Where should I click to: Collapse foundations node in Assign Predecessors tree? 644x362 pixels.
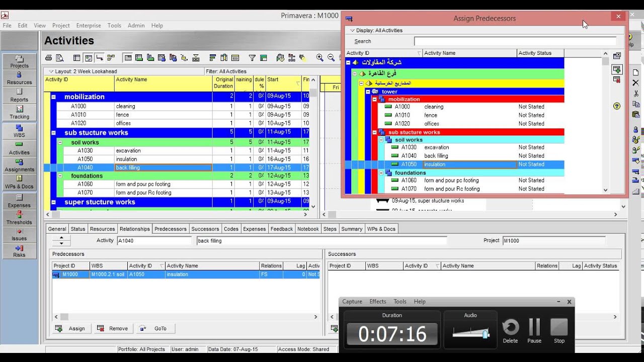tap(381, 173)
